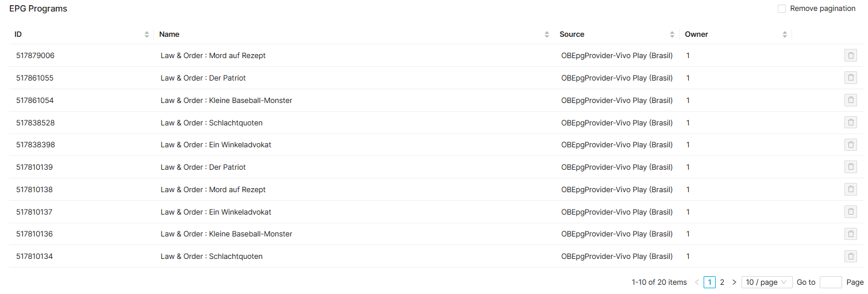Go to page 2 of results

pos(722,282)
